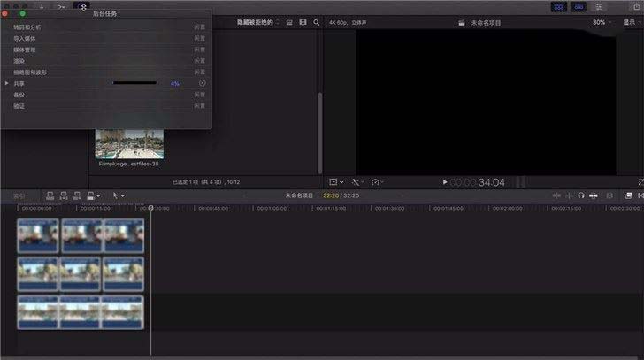Click the audio meters beside timecode

(x=520, y=182)
